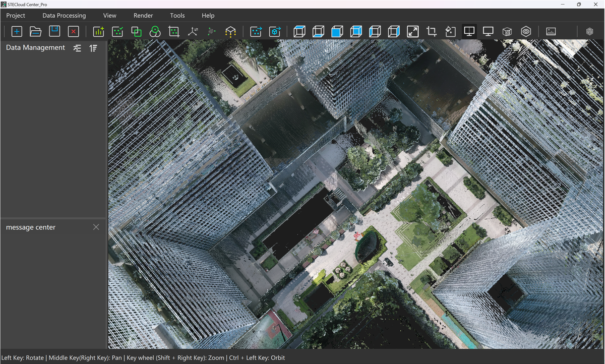The height and width of the screenshot is (364, 605).
Task: Click the paint bucket icon
Action: (x=450, y=32)
